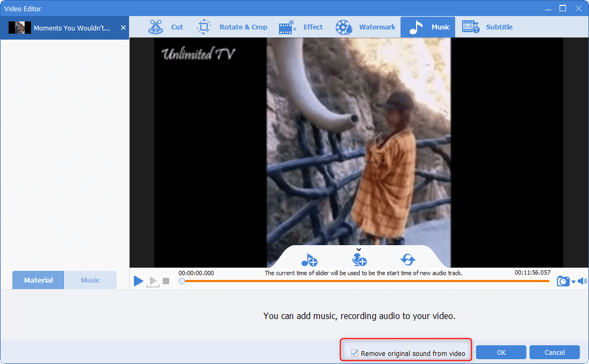Click the orange timeline slider track

(x=364, y=281)
